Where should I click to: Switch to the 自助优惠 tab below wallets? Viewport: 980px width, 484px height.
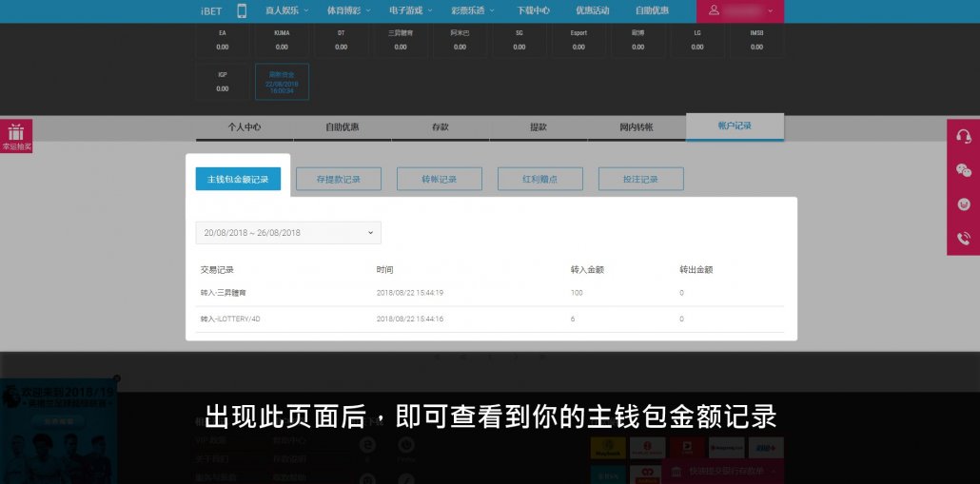click(343, 126)
